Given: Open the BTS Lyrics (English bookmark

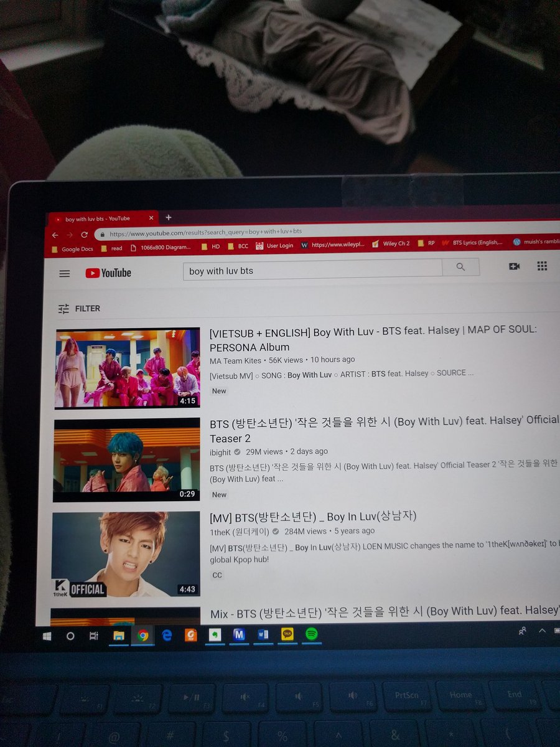Looking at the screenshot, I should (472, 243).
